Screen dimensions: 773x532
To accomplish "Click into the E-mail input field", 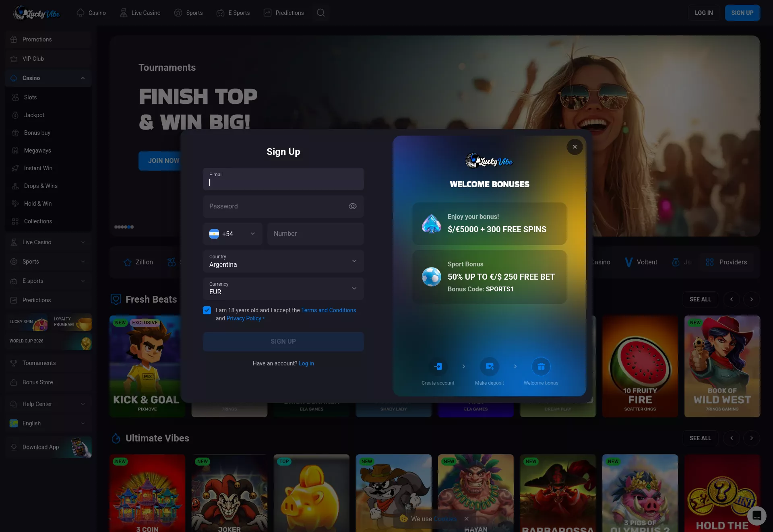I will coord(283,179).
